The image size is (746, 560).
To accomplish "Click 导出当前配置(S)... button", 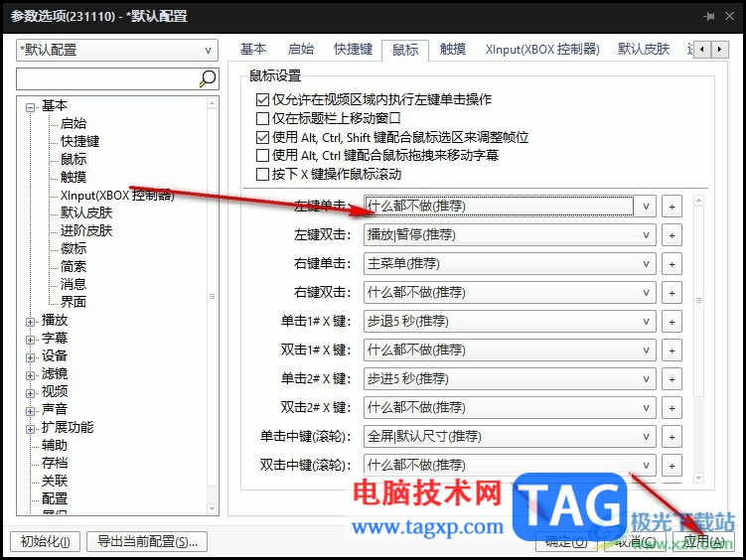I will (147, 541).
